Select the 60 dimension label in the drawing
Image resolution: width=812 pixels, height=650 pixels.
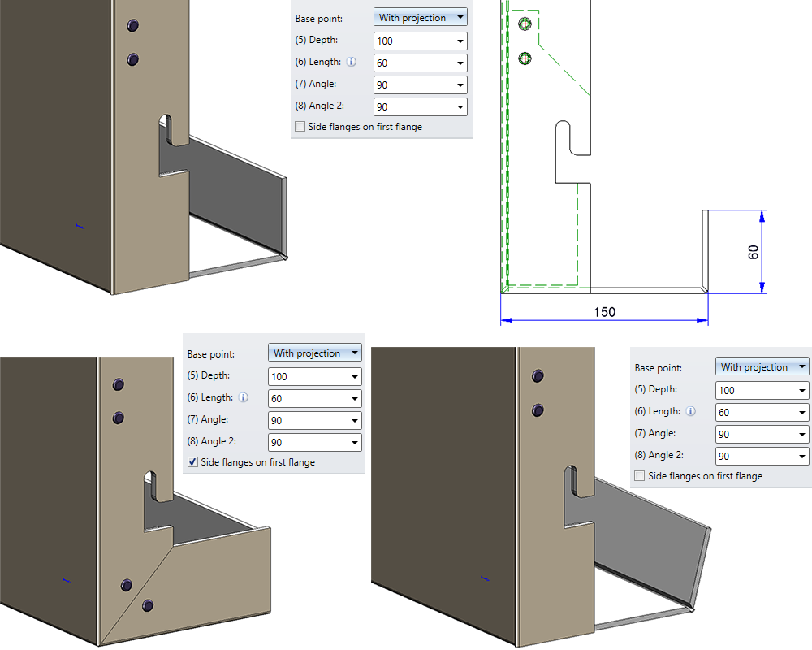coord(754,253)
